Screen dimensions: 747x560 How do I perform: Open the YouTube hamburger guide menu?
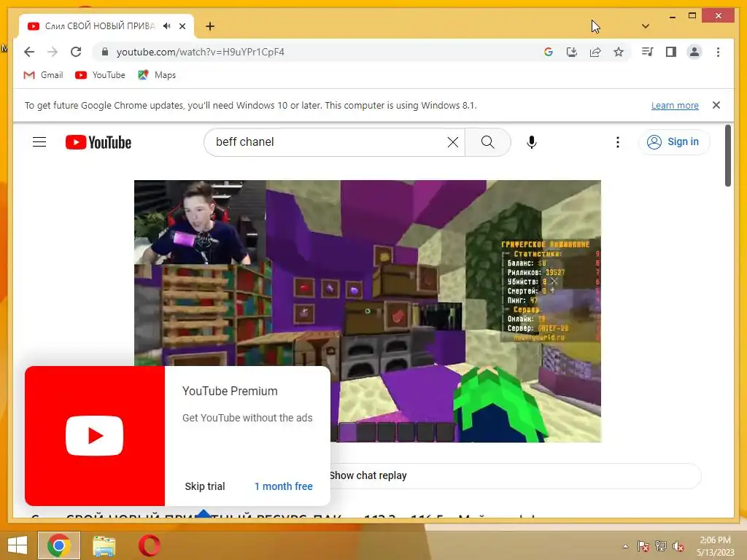tap(39, 142)
